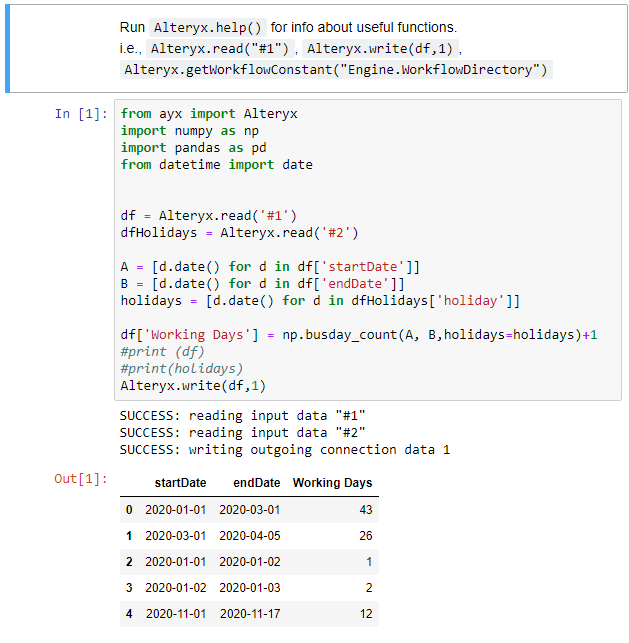Click the Out[1]: output prompt
This screenshot has height=643, width=629.
pos(81,479)
